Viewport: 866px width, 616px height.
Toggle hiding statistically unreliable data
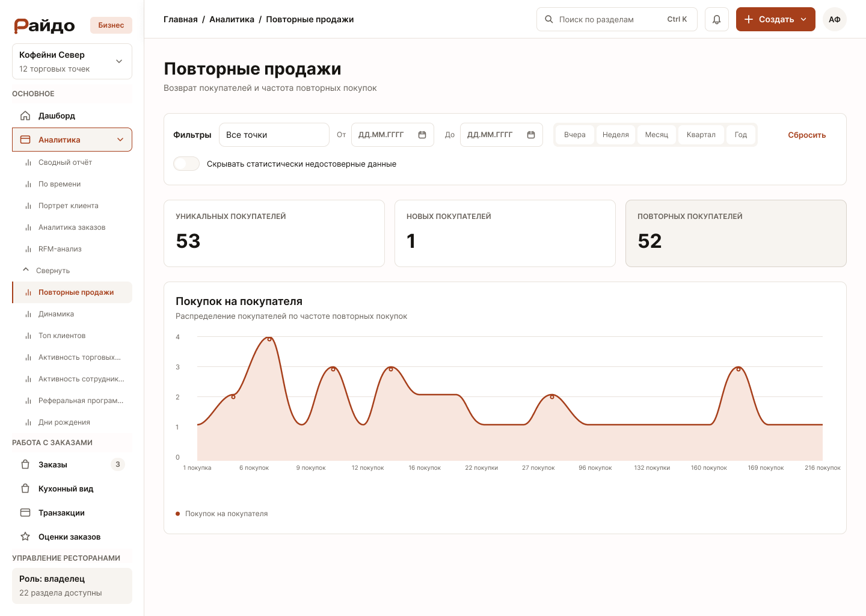coord(186,164)
